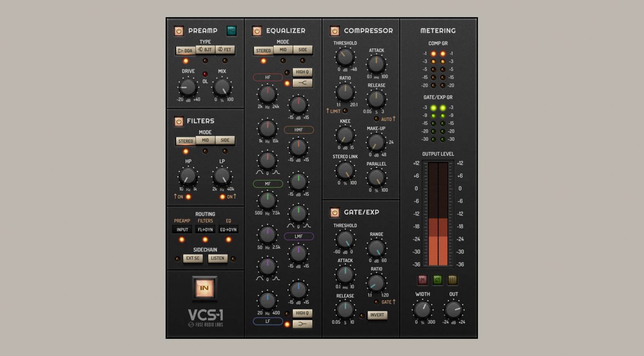
Task: Enable mono check with the M metering button
Action: point(422,280)
